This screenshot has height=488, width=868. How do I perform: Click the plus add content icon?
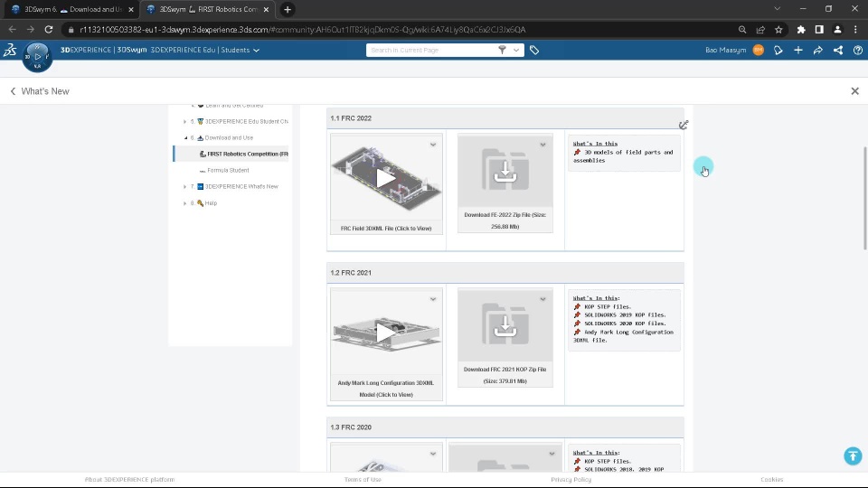(798, 50)
